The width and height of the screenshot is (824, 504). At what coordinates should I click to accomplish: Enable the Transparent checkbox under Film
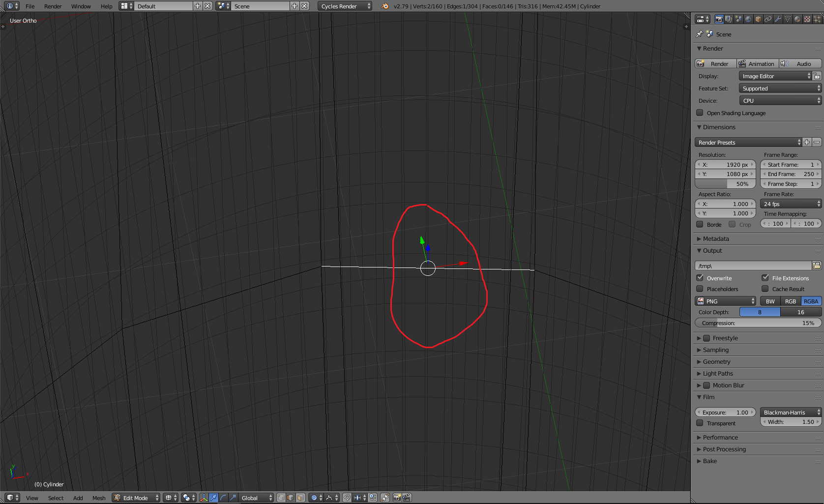[700, 423]
